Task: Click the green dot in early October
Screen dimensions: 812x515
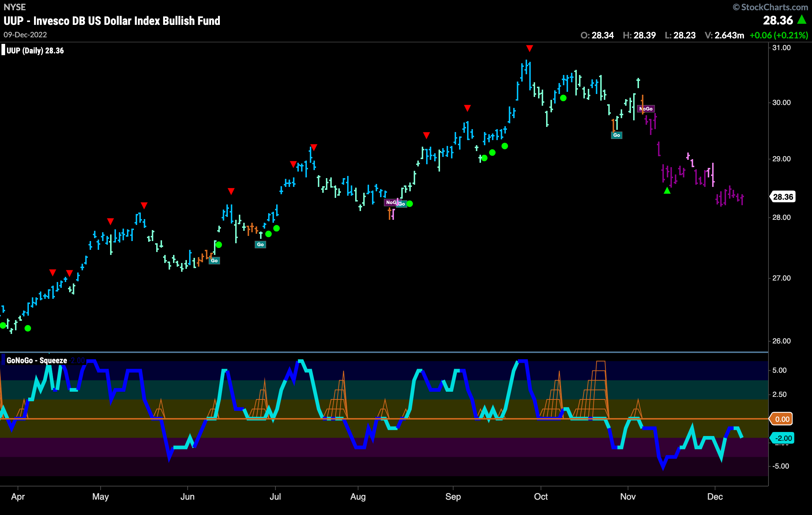Action: 563,98
